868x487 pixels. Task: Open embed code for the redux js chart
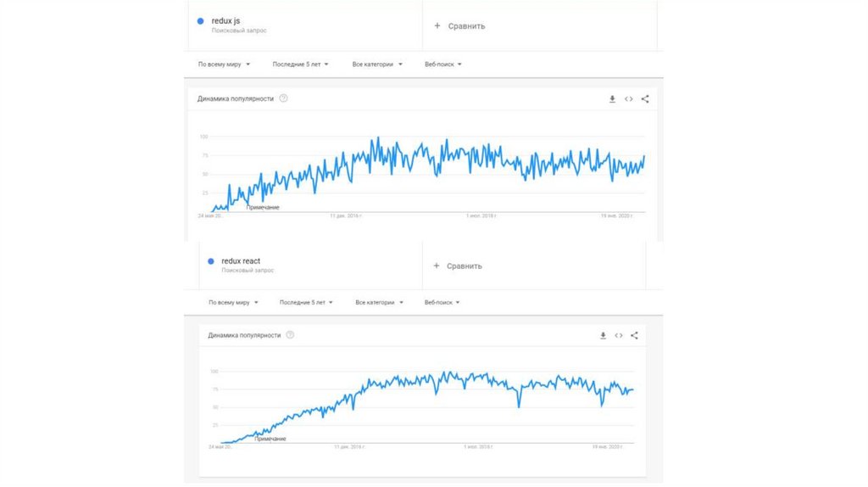[x=629, y=99]
